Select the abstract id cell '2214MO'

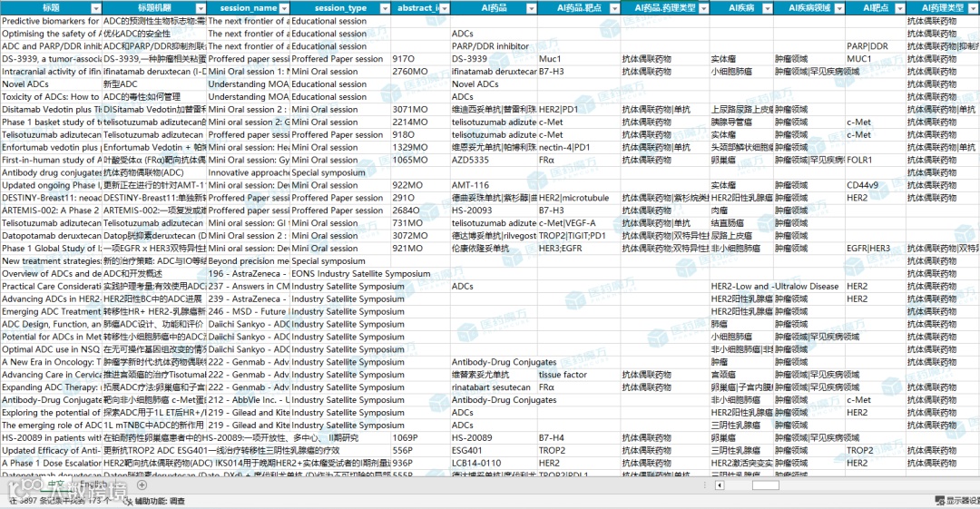[x=421, y=122]
